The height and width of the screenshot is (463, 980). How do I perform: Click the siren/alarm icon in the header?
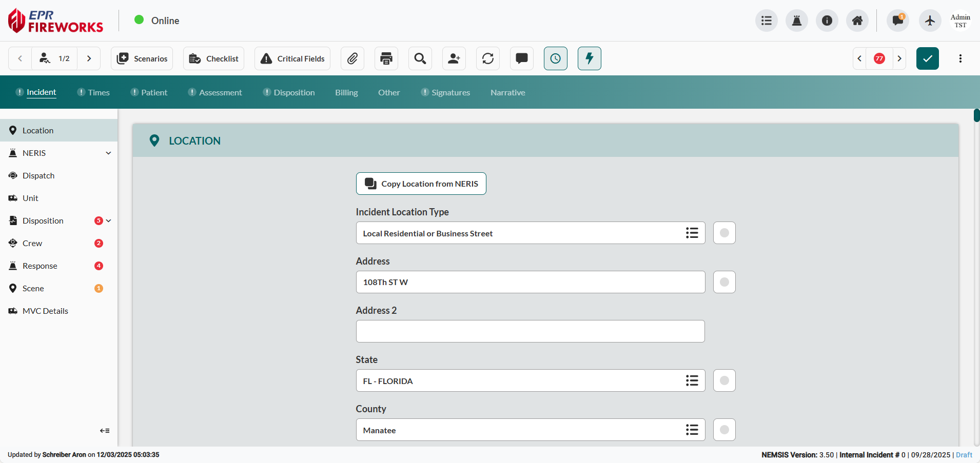click(796, 21)
